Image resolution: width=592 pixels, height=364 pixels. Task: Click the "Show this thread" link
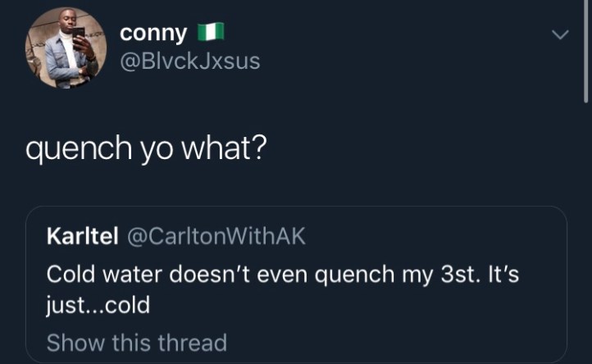coord(136,342)
